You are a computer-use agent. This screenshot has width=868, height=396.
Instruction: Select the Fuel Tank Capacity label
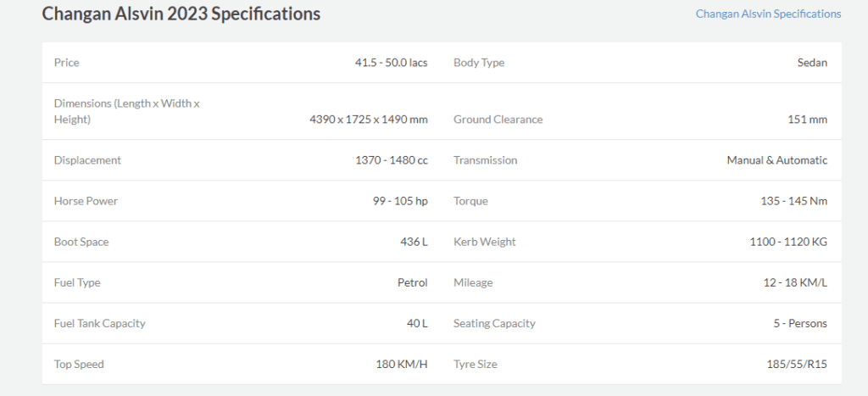[100, 323]
